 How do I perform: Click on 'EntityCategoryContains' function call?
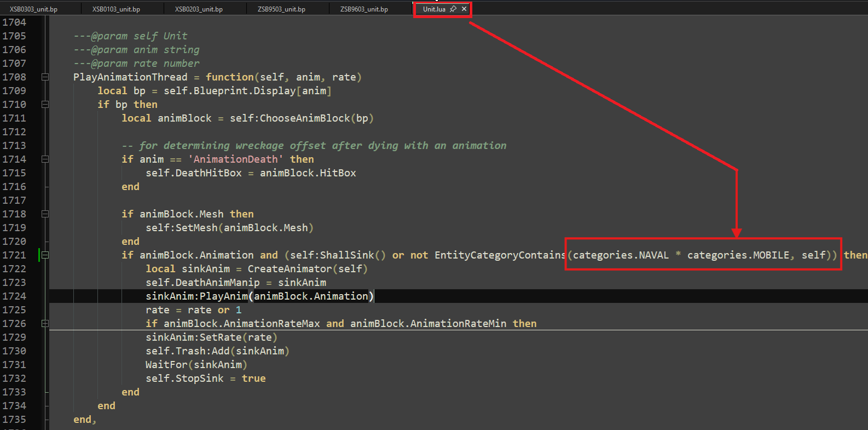500,255
